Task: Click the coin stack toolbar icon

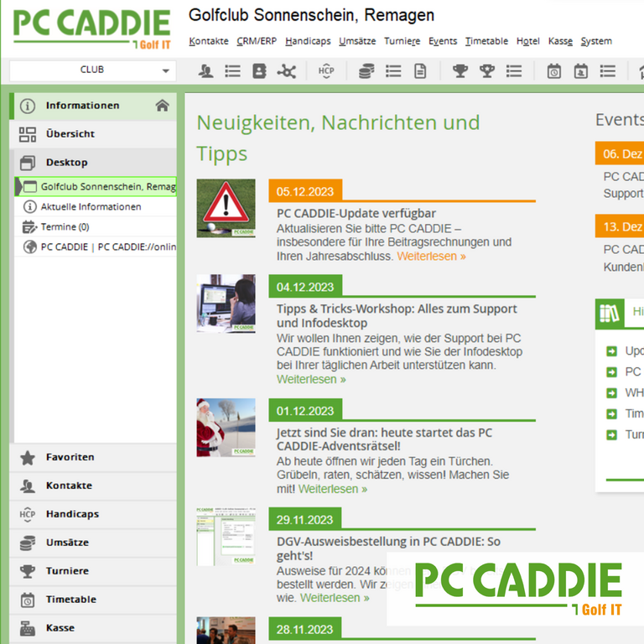Action: click(x=366, y=71)
